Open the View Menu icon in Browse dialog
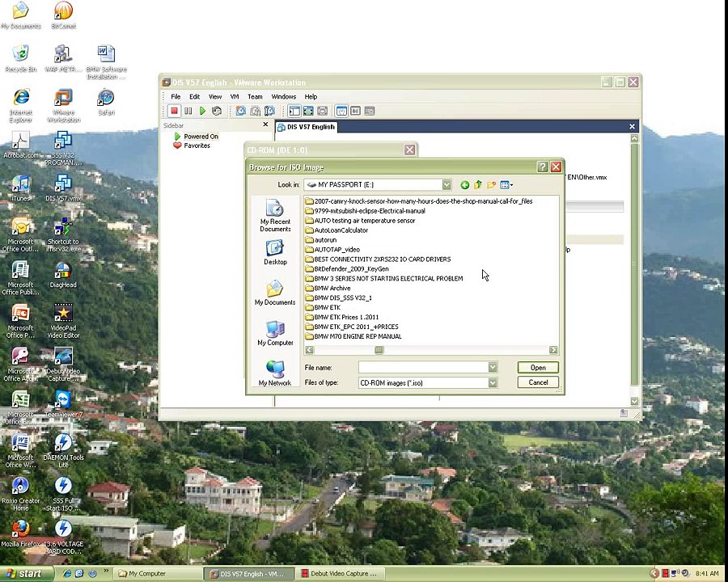728x582 pixels. coord(506,185)
